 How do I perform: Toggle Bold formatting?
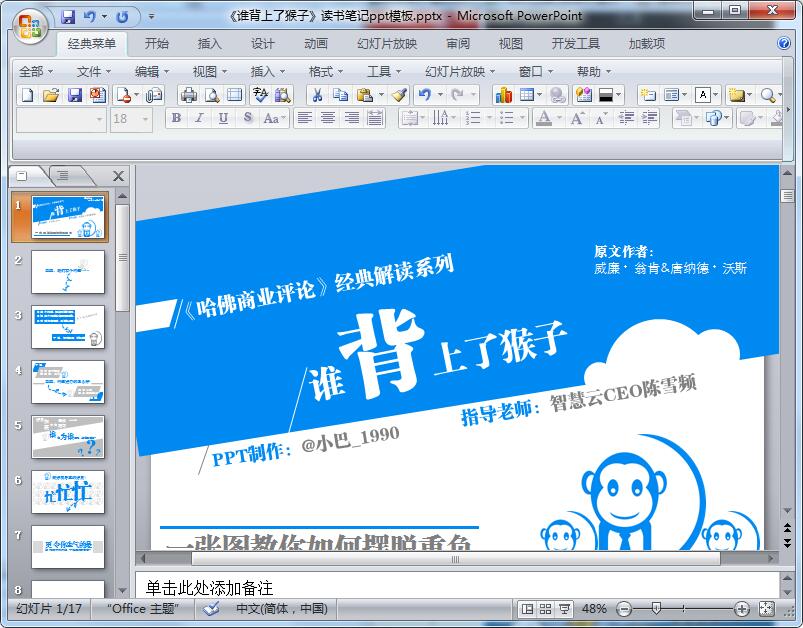(176, 118)
